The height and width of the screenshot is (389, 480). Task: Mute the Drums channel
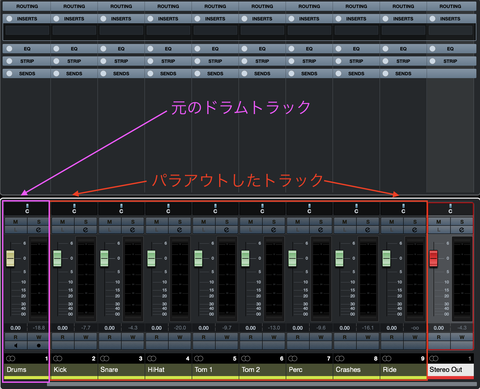coord(16,222)
